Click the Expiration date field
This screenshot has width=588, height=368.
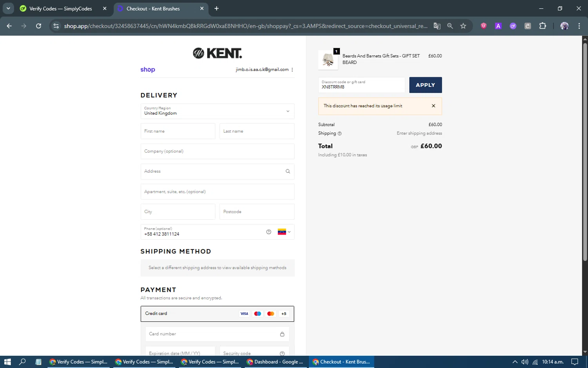180,352
